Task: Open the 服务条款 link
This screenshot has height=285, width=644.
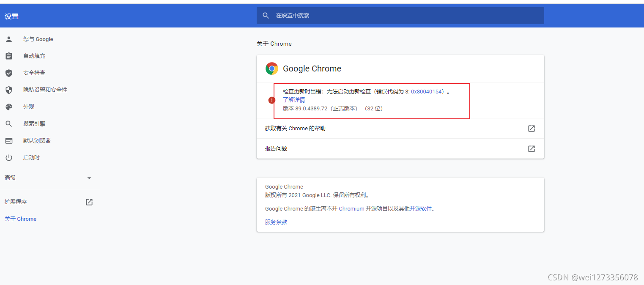Action: (276, 222)
